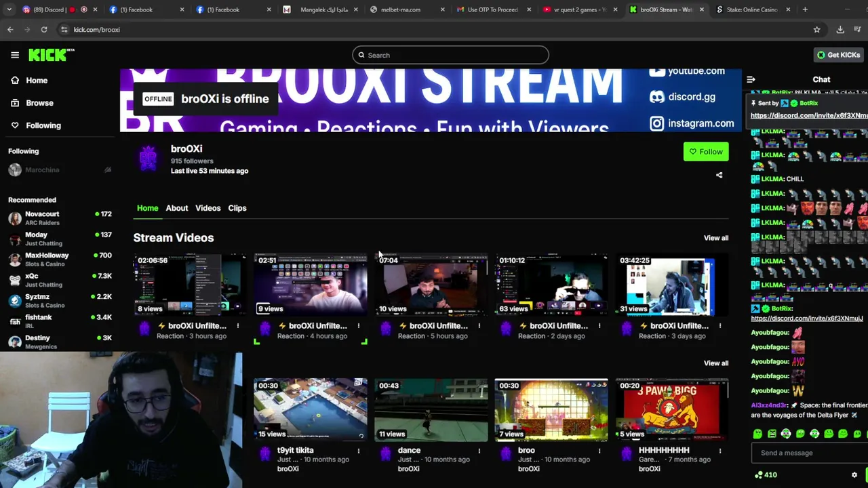The width and height of the screenshot is (868, 488).
Task: Click the site info icon in address bar
Action: pyautogui.click(x=64, y=30)
